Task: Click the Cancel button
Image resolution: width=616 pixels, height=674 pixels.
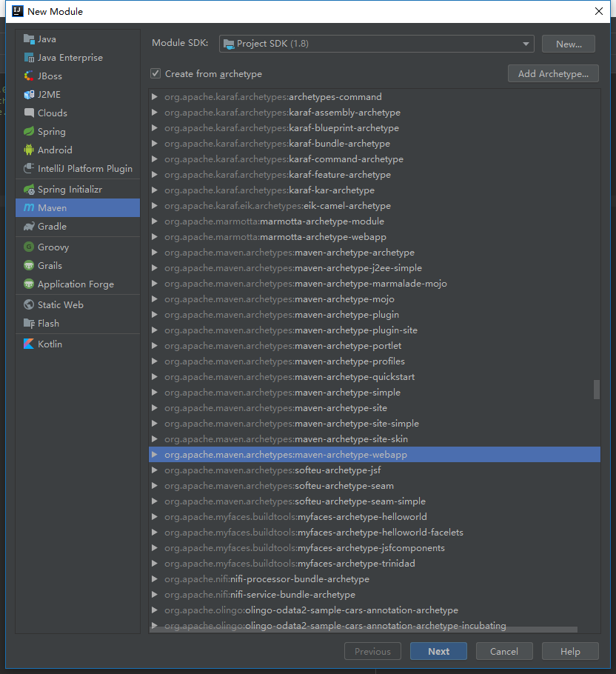Action: pyautogui.click(x=504, y=651)
